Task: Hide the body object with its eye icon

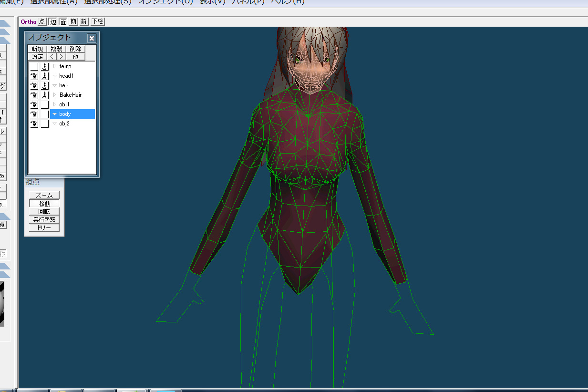Action: point(34,114)
